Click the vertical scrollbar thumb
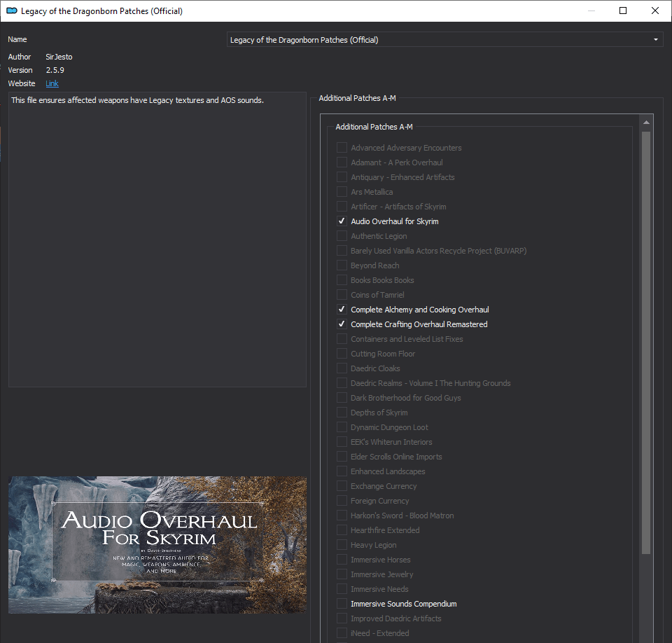 646,343
